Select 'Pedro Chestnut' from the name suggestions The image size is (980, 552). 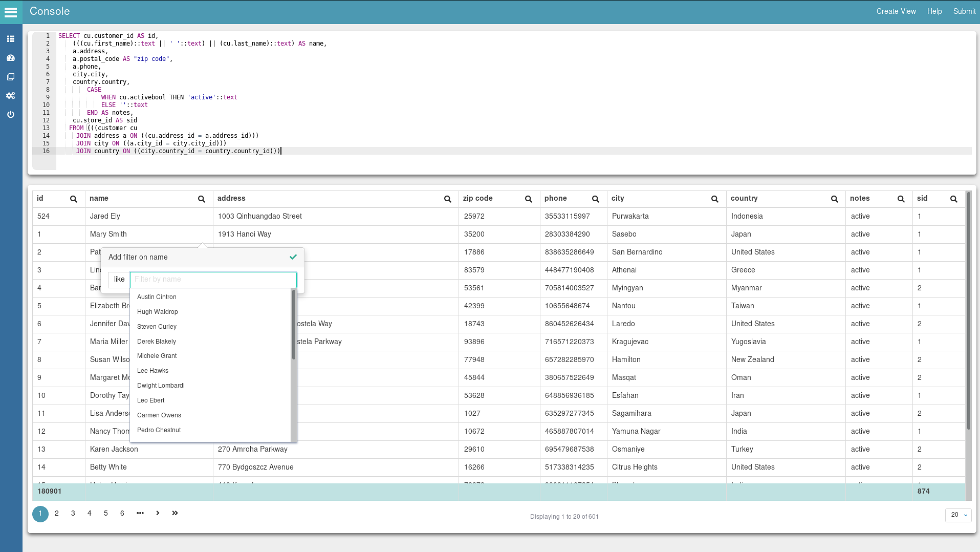tap(159, 430)
